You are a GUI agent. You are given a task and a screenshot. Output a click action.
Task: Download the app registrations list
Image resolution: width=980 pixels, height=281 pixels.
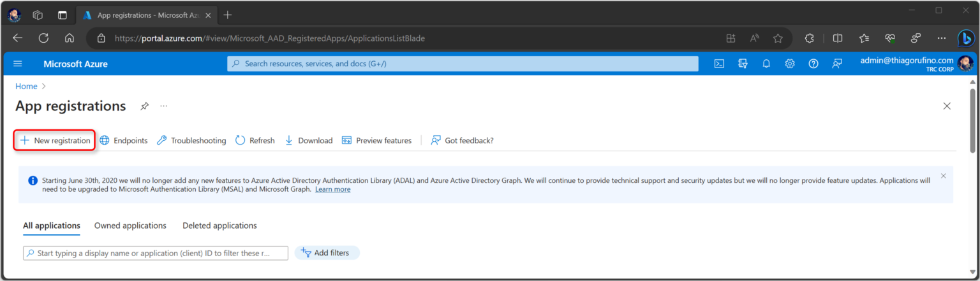[x=309, y=140]
